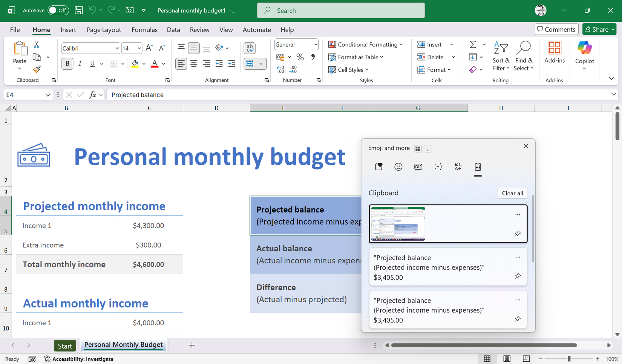Switch to Normal view in status bar

(487, 359)
